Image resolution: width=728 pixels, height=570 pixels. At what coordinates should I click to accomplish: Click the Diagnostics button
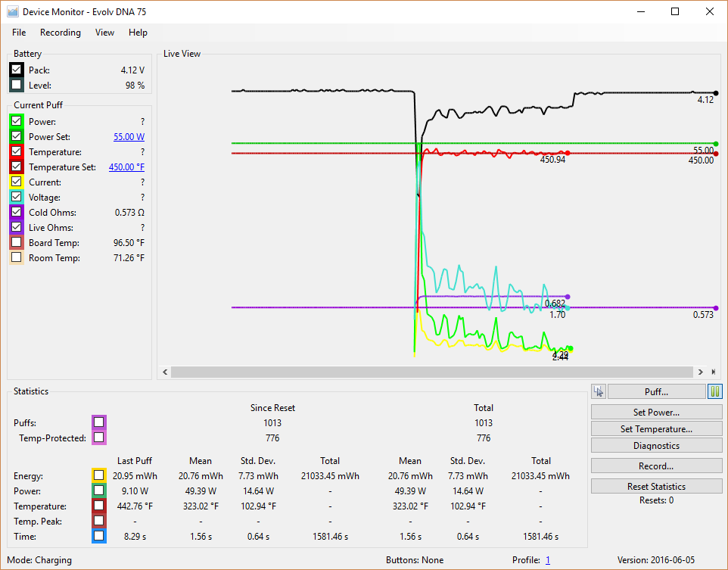coord(656,446)
